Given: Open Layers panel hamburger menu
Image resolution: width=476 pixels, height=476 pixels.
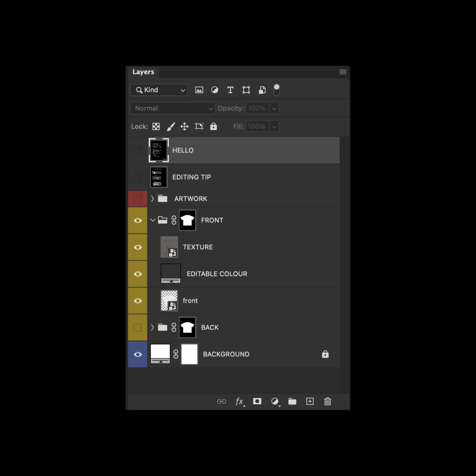Looking at the screenshot, I should [x=343, y=72].
